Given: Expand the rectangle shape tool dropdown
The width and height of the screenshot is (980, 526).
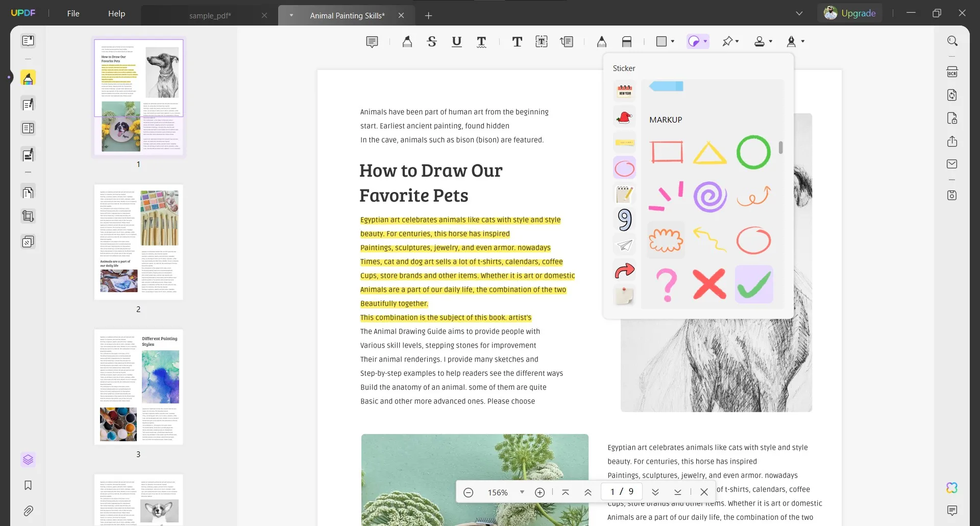Looking at the screenshot, I should (673, 41).
